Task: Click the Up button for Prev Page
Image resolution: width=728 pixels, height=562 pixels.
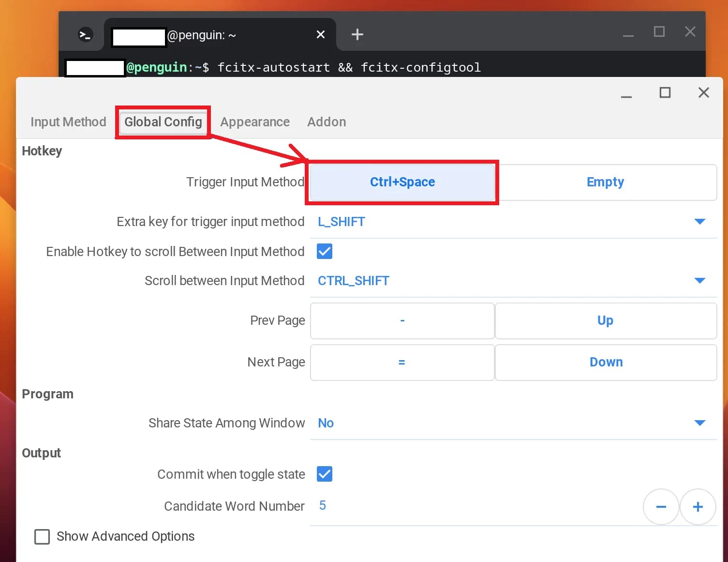Action: (605, 320)
